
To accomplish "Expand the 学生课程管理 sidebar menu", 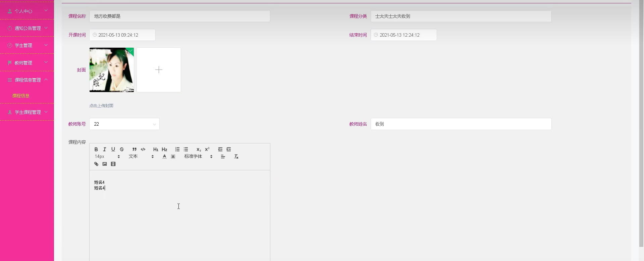I will (x=27, y=112).
